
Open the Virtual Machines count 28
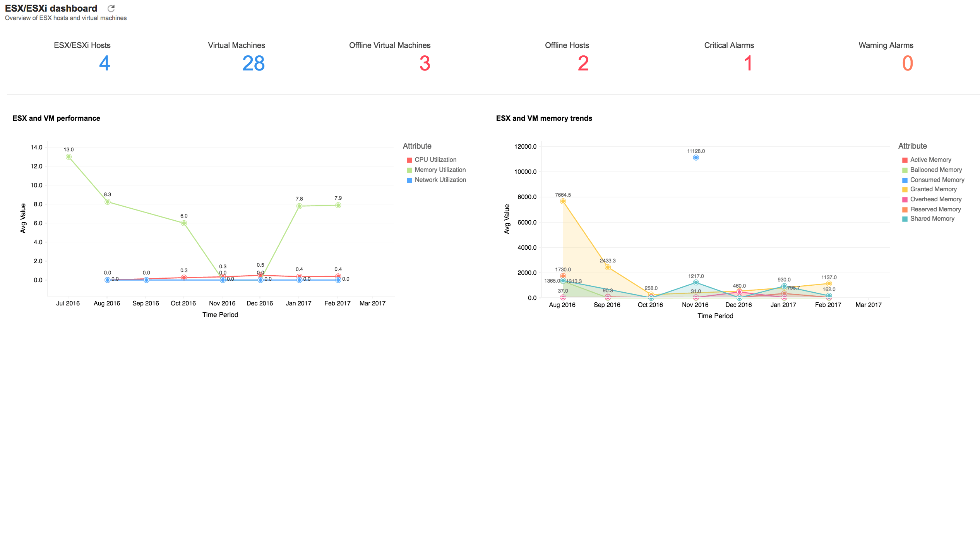254,63
